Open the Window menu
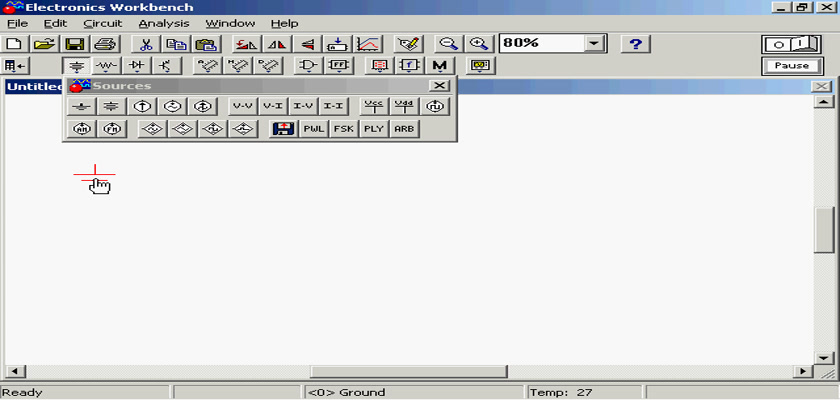This screenshot has width=840, height=400. (230, 24)
